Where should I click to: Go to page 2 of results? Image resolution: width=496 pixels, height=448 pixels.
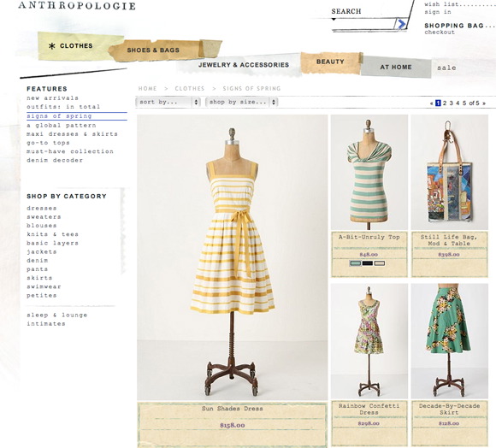445,103
